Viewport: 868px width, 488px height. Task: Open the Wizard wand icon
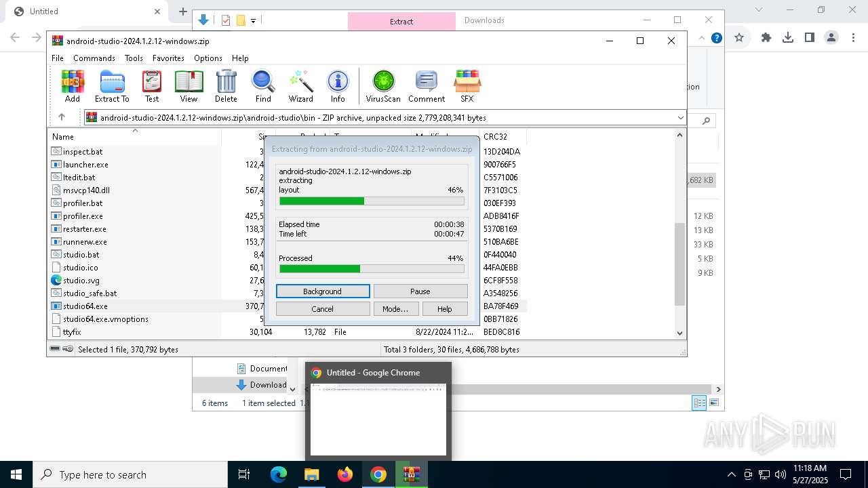tap(300, 86)
